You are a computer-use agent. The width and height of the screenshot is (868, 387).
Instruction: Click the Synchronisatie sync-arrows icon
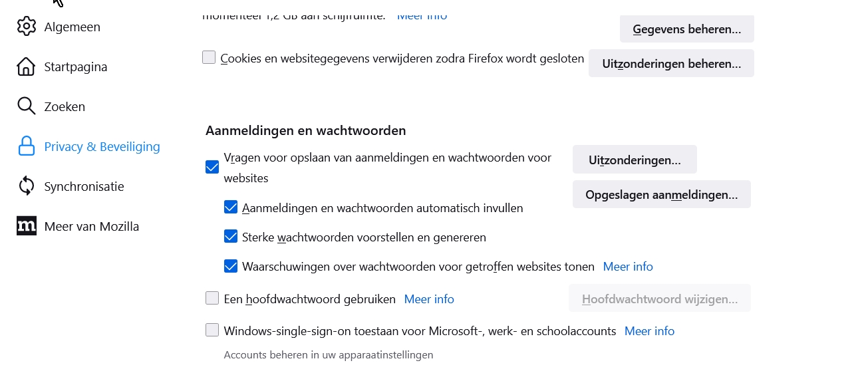coord(27,186)
